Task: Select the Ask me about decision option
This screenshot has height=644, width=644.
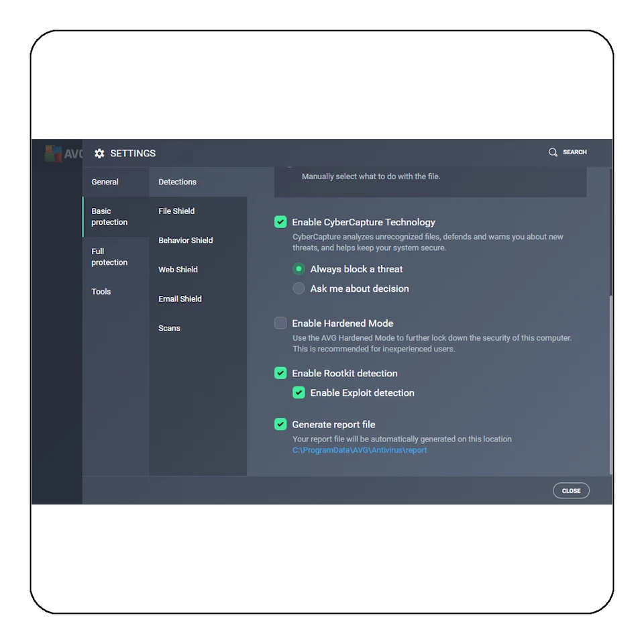Action: [299, 288]
